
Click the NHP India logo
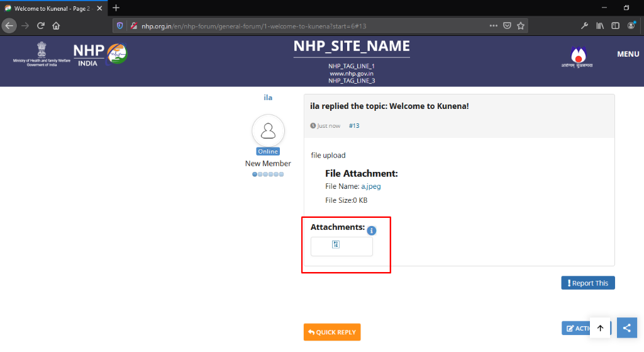(99, 55)
